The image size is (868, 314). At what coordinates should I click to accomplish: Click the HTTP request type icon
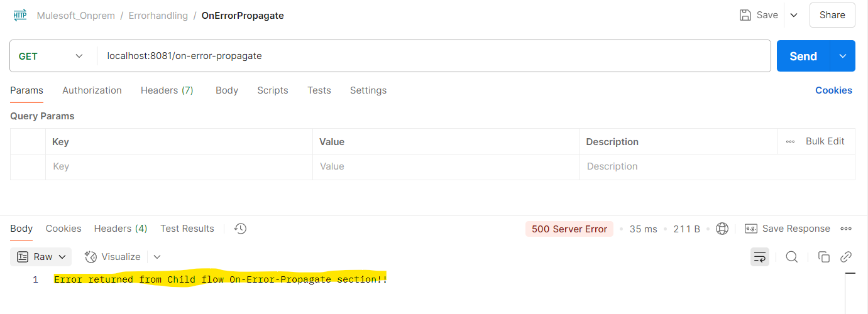20,15
